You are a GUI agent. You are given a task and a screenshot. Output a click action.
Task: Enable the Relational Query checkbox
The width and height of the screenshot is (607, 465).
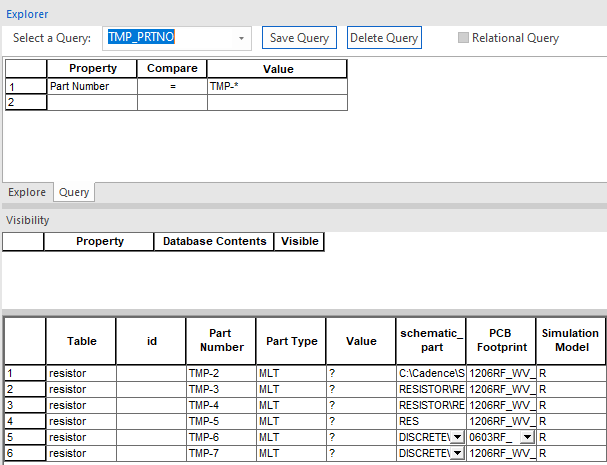coord(463,38)
